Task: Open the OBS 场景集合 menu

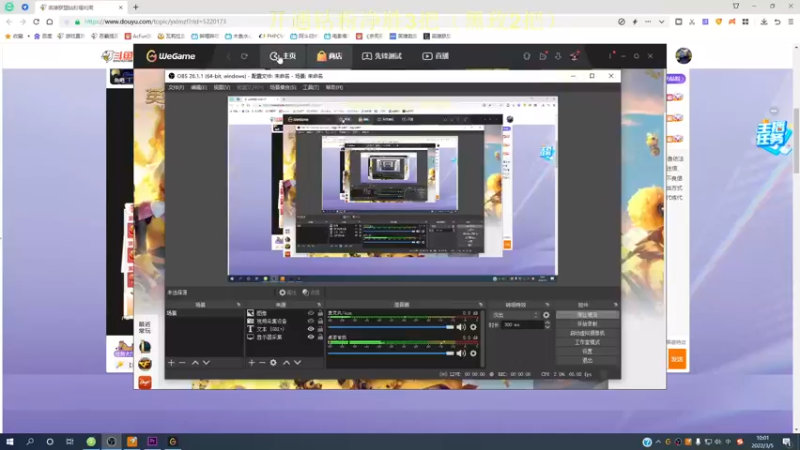Action: [x=283, y=88]
